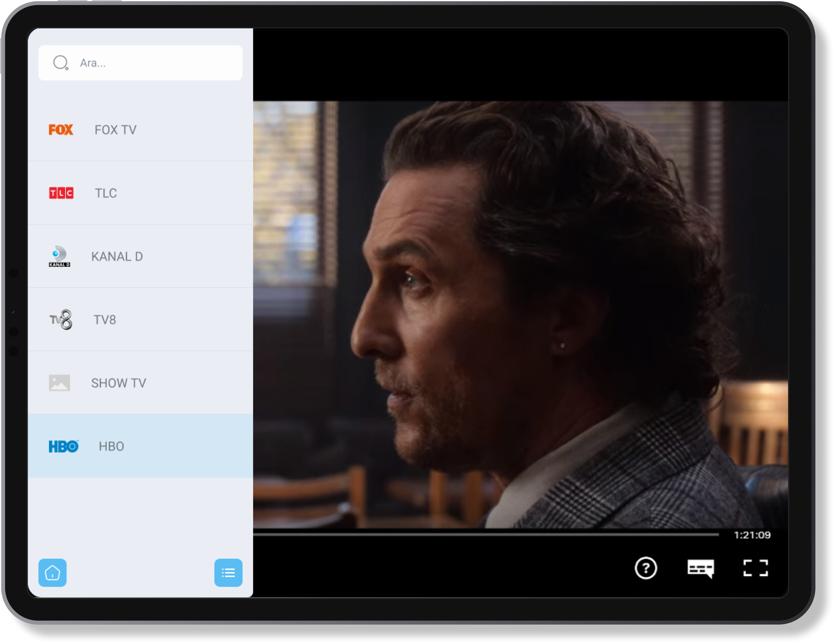Open the help question mark icon
This screenshot has height=644, width=835.
coord(646,569)
